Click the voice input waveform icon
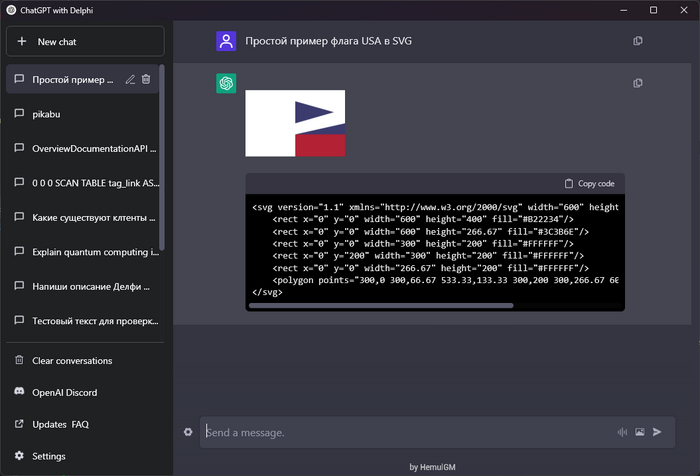This screenshot has height=476, width=700. pyautogui.click(x=622, y=432)
